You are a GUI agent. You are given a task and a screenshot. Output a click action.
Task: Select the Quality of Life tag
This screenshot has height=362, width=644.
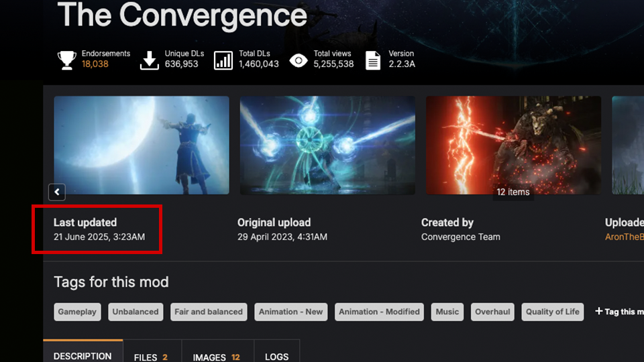[x=552, y=312]
